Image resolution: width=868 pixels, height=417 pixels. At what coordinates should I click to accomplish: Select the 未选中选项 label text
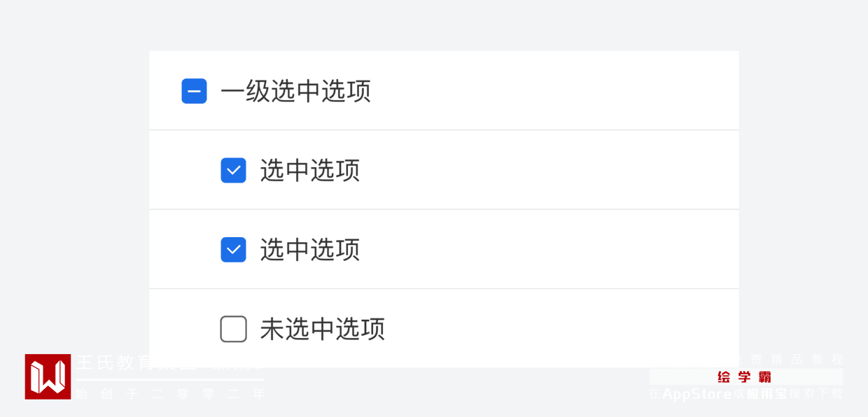(323, 329)
